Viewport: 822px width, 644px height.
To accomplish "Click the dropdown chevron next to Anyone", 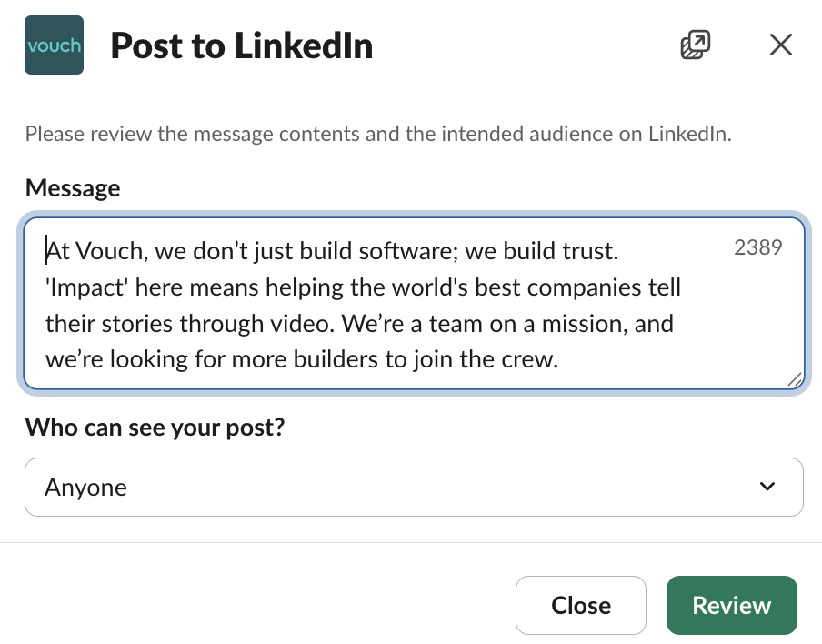I will click(x=767, y=488).
